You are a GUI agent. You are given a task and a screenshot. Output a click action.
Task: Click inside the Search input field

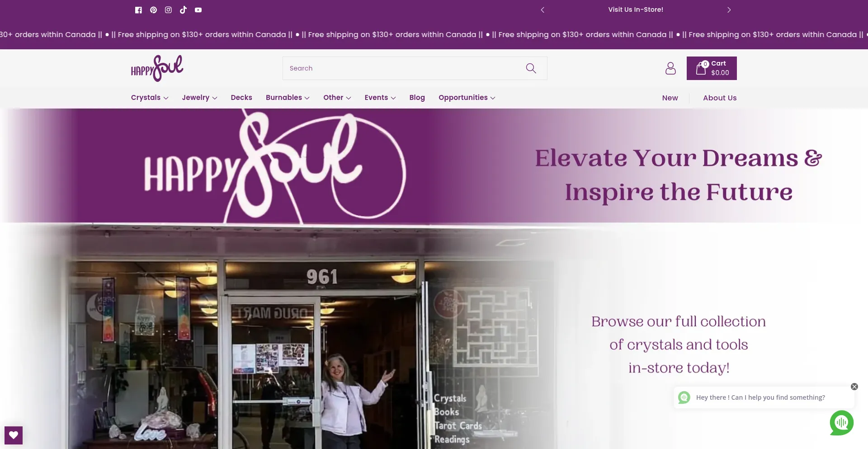click(402, 68)
